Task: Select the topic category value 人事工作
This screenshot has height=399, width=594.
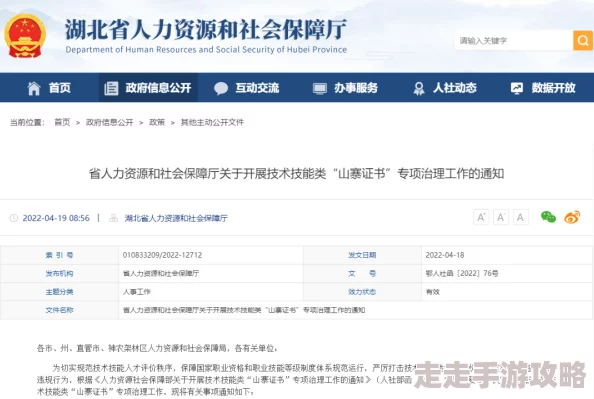Action: point(137,292)
